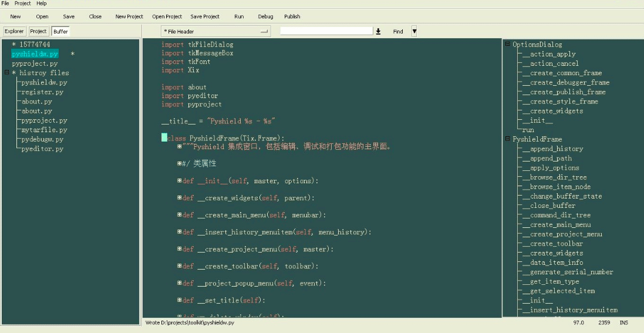Click the INS indicator in status bar
Screen dimensions: 644x333
[624, 323]
